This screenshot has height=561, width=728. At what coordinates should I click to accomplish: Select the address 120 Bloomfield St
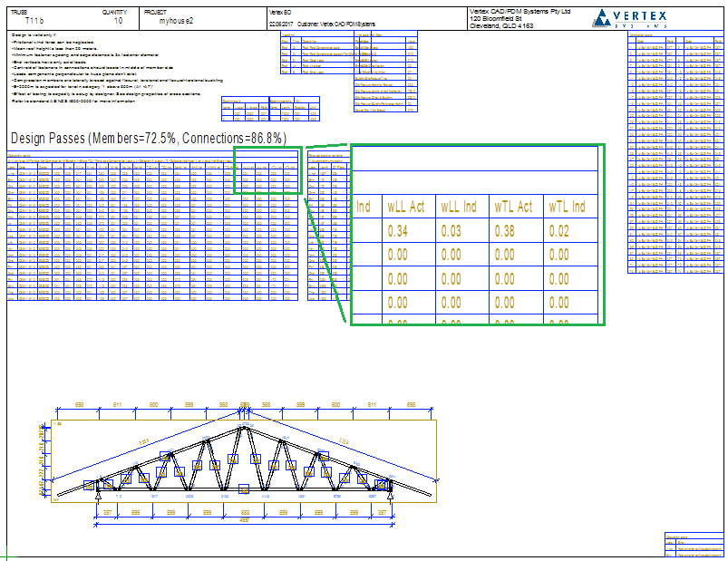point(495,18)
